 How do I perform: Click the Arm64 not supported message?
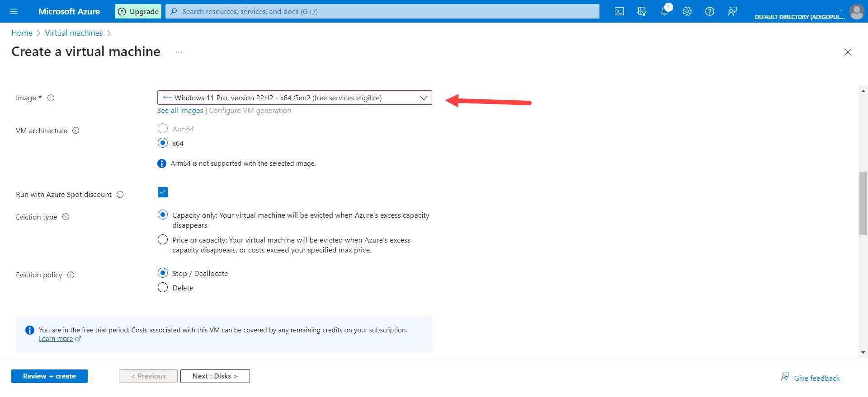243,163
